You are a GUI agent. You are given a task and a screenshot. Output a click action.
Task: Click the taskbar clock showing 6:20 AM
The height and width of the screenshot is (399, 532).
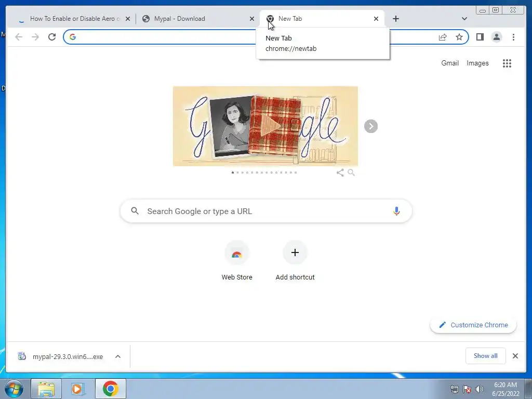(x=506, y=389)
